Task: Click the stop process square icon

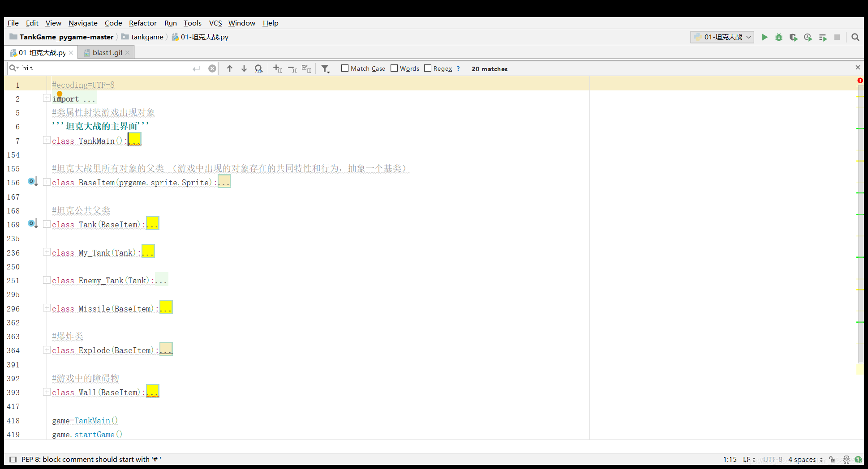Action: (x=837, y=37)
